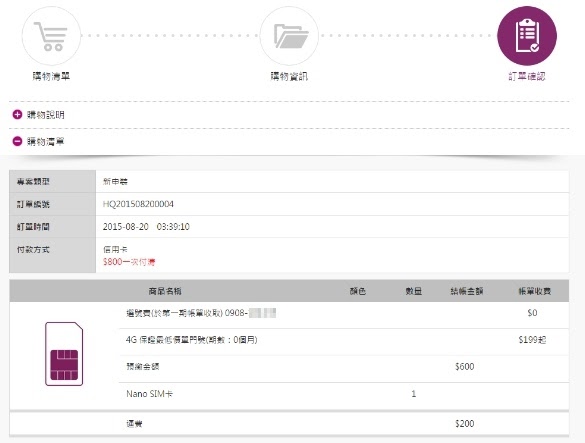
Task: Click the red $800 one-time payment text
Action: tap(129, 262)
